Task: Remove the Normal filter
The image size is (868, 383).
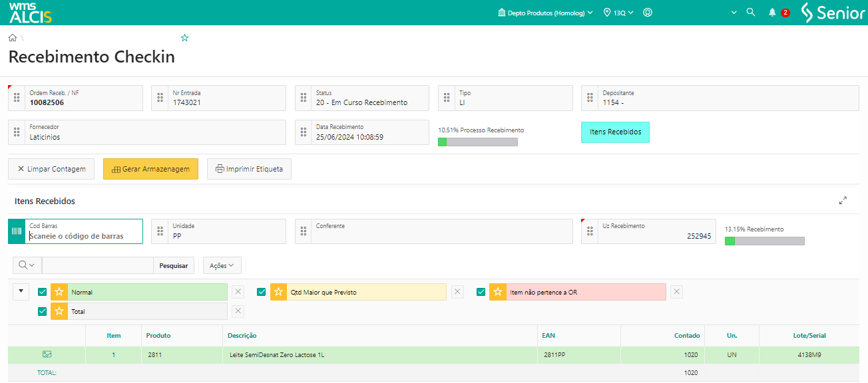Action: point(238,292)
